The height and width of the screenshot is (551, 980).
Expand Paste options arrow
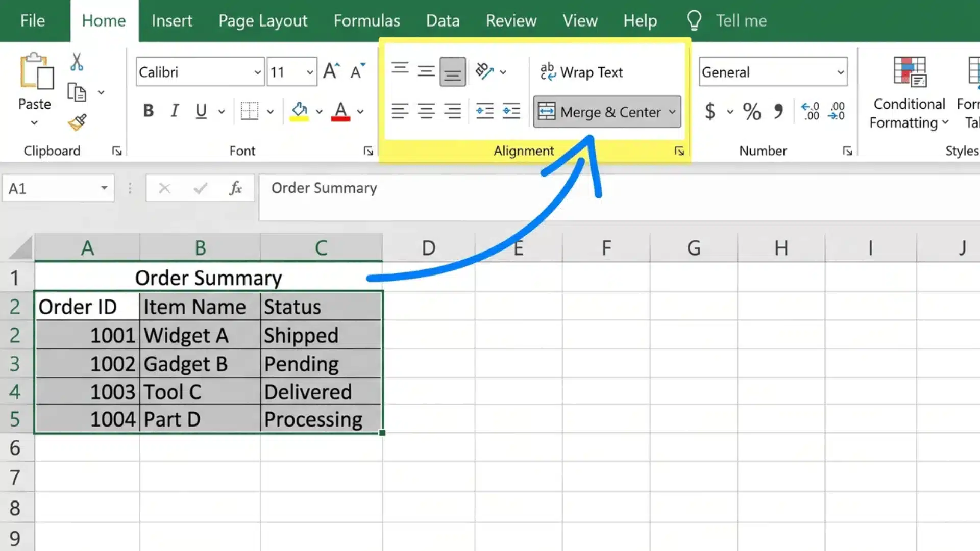[34, 122]
